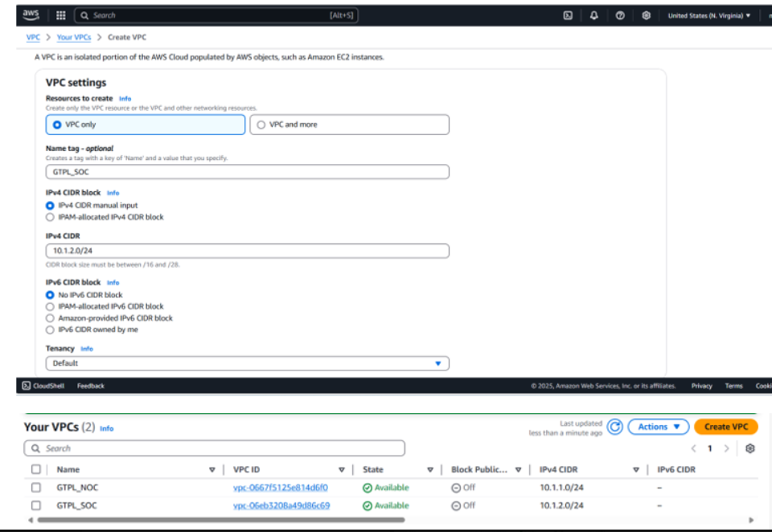Click the AWS logo home icon
Image resolution: width=772 pixels, height=532 pixels.
(31, 14)
